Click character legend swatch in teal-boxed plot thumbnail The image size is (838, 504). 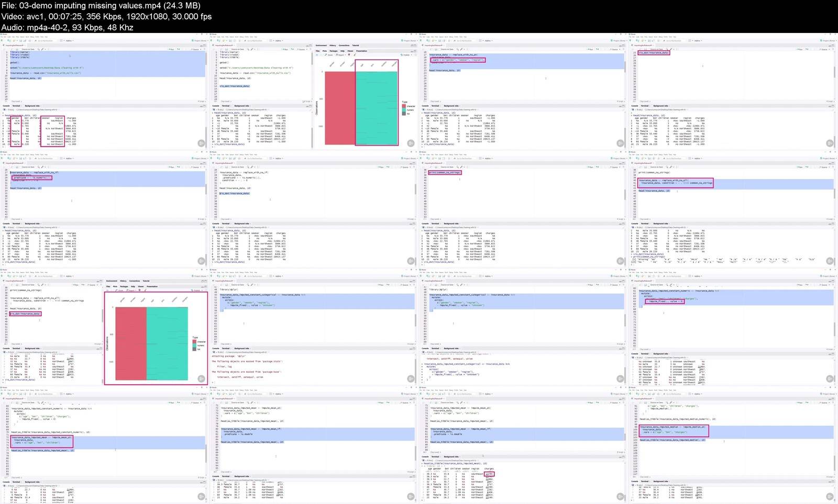[404, 106]
